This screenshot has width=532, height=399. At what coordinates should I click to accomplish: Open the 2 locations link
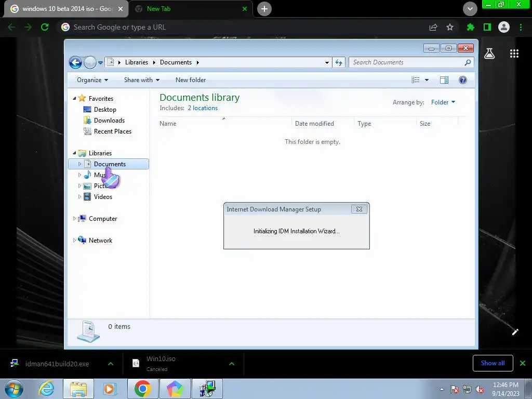203,108
